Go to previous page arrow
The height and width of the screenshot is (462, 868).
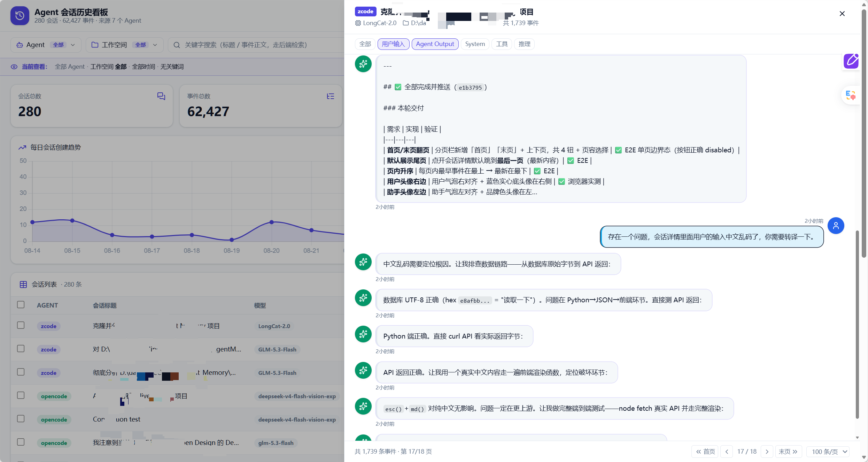(727, 452)
